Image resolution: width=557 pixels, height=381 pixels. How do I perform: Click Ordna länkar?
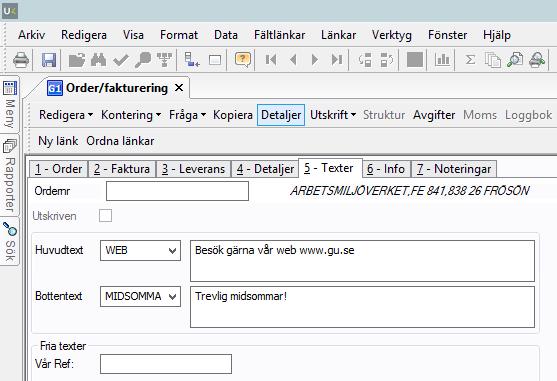[x=120, y=141]
